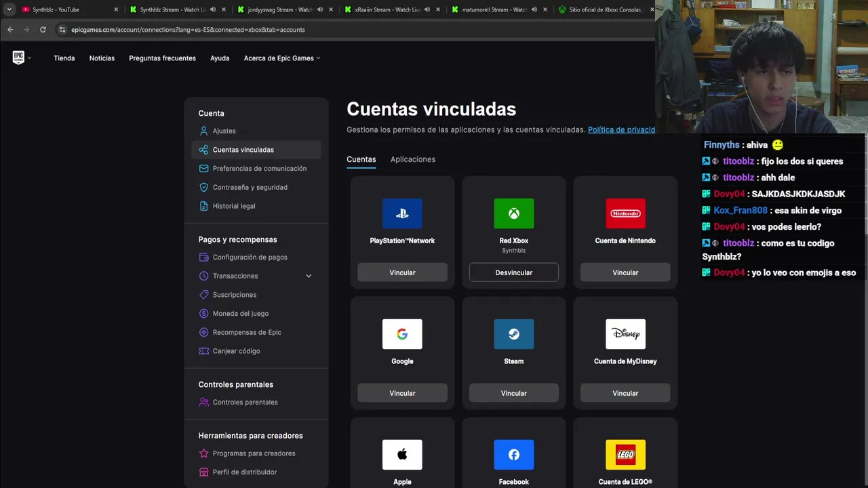Click the Epic Games logo

[18, 58]
